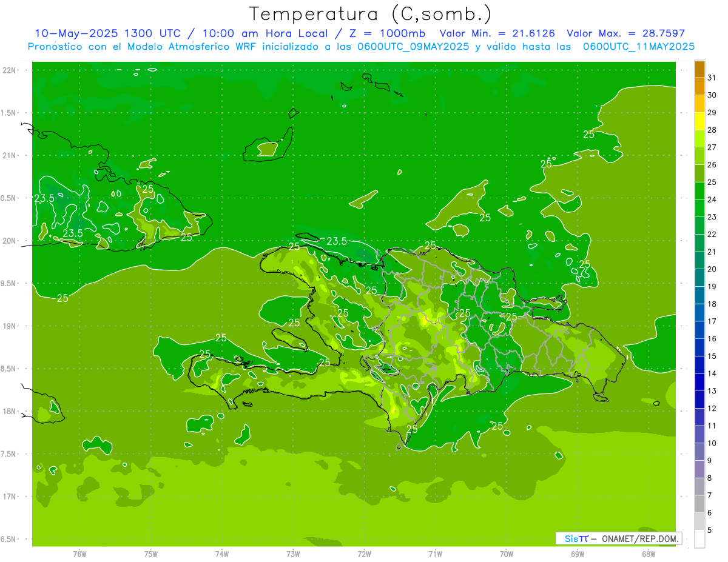Pick the gray legend color between 6 and 7
The height and width of the screenshot is (562, 728).
(699, 504)
